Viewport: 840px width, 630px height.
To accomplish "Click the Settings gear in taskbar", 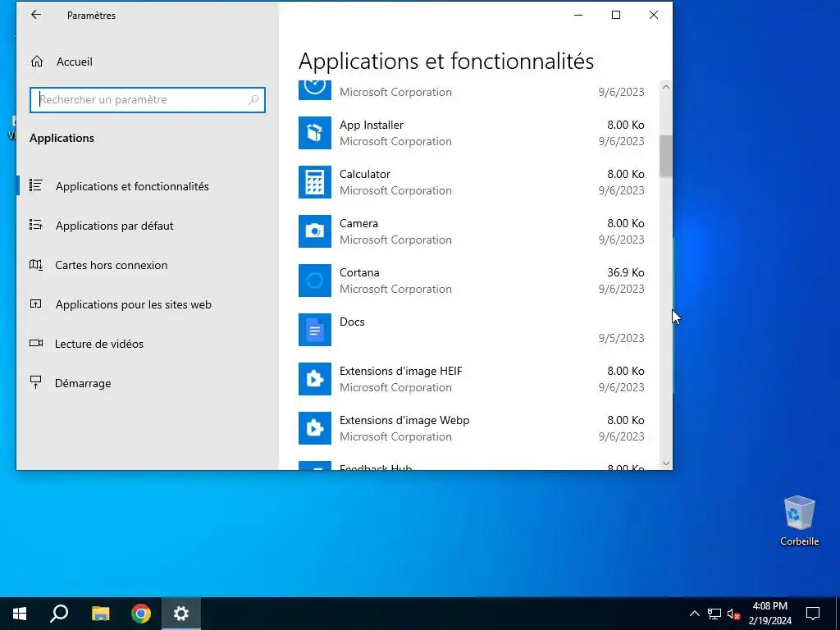I will [x=181, y=614].
